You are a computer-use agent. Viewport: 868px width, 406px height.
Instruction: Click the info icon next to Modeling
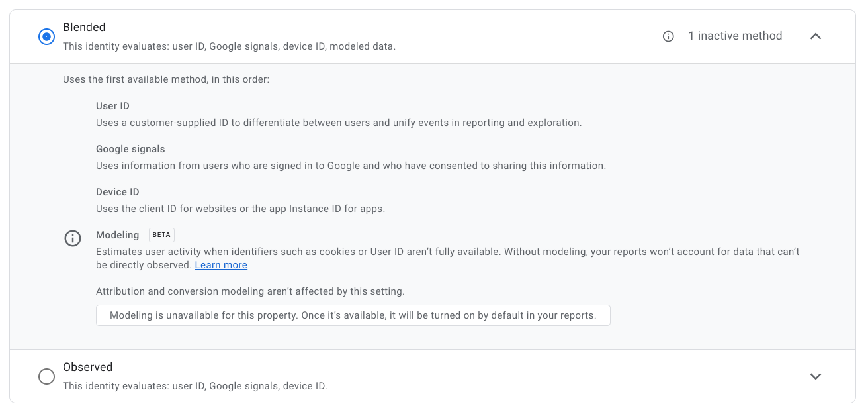click(73, 238)
